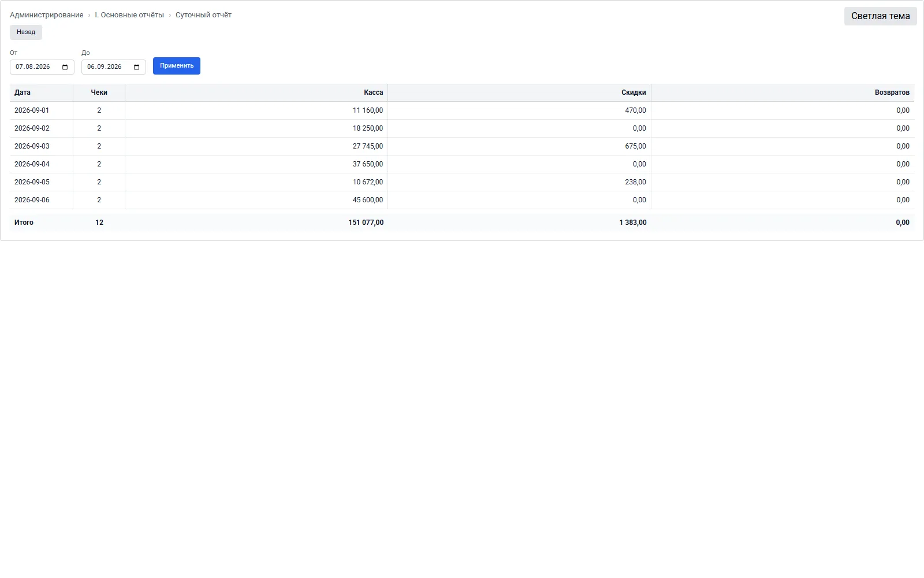
Task: Open the Администрирование breadcrumb link
Action: tap(46, 15)
